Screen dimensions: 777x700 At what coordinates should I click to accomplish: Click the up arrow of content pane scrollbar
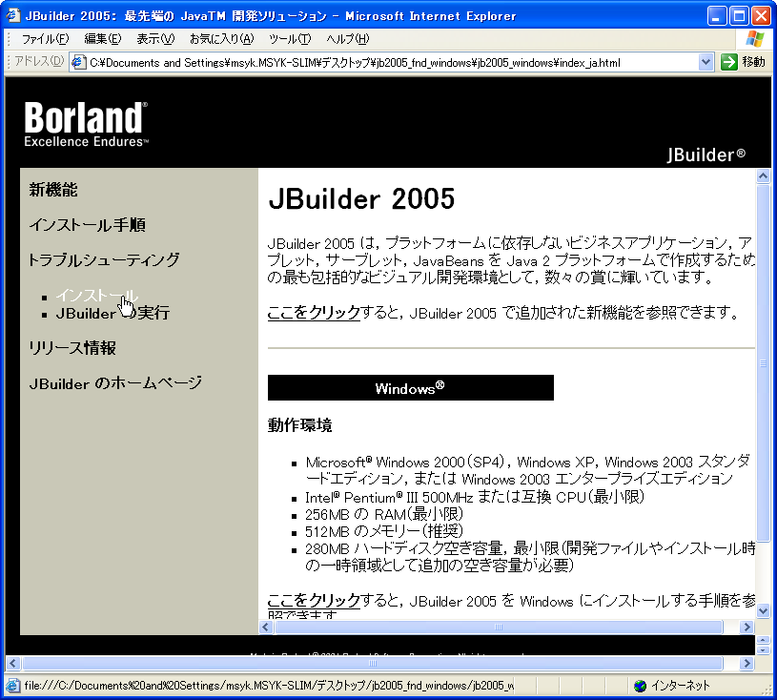(763, 176)
